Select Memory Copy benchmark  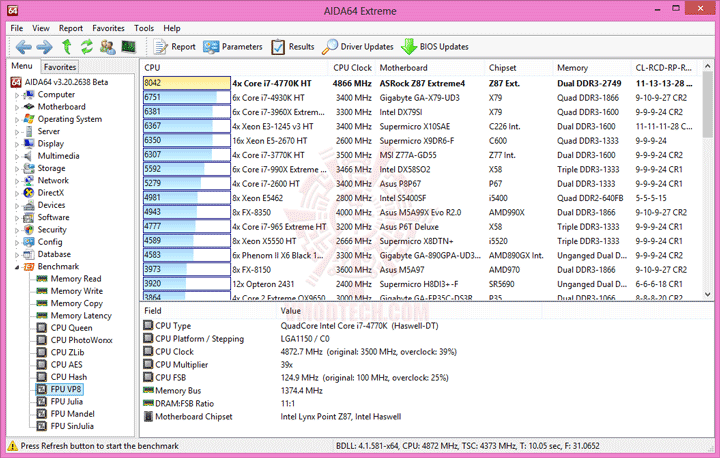click(x=77, y=303)
